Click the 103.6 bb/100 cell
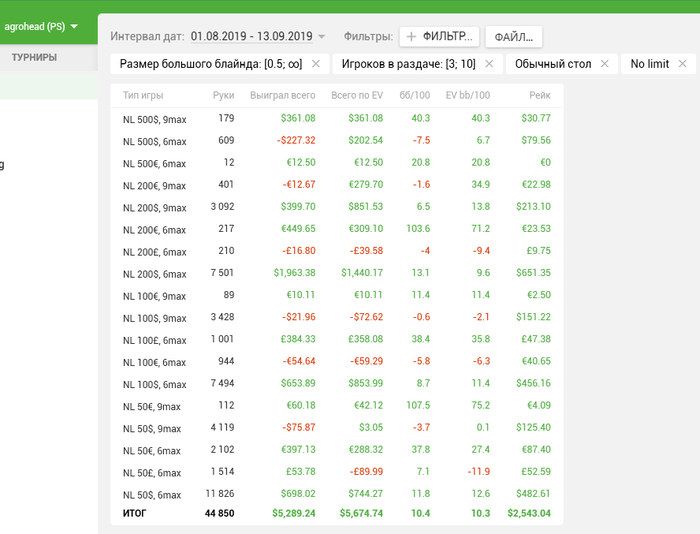The height and width of the screenshot is (534, 700). [x=418, y=229]
